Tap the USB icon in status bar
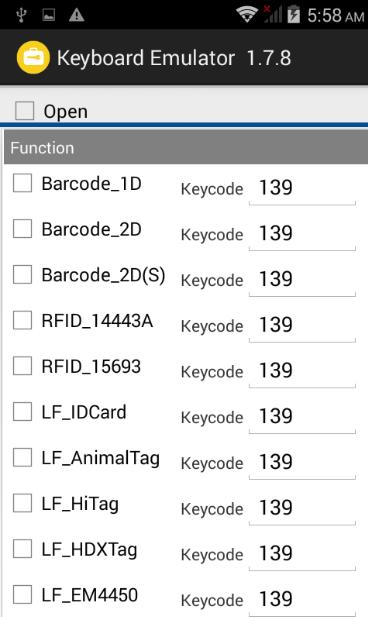This screenshot has width=368, height=617. (x=22, y=15)
